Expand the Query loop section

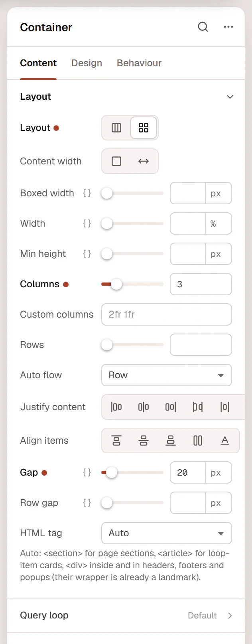[x=126, y=615]
